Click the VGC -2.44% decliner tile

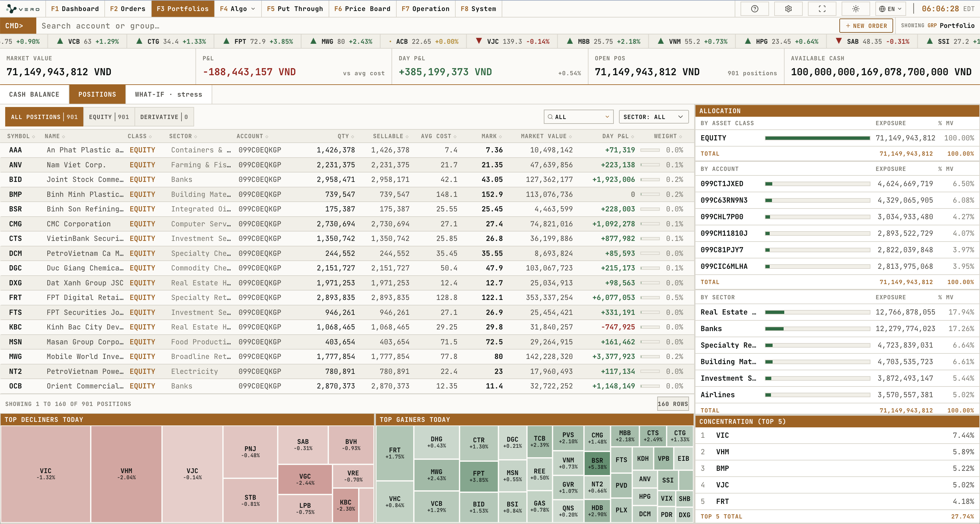point(305,479)
